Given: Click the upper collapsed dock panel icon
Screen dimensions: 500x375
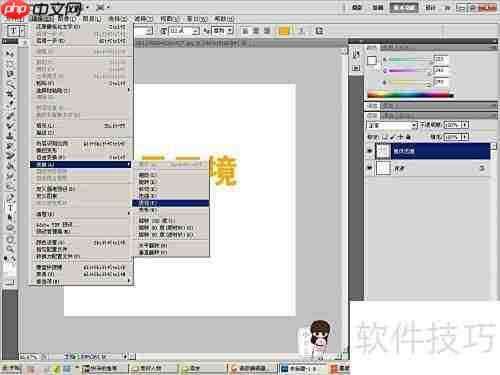Looking at the screenshot, I should (x=356, y=54).
